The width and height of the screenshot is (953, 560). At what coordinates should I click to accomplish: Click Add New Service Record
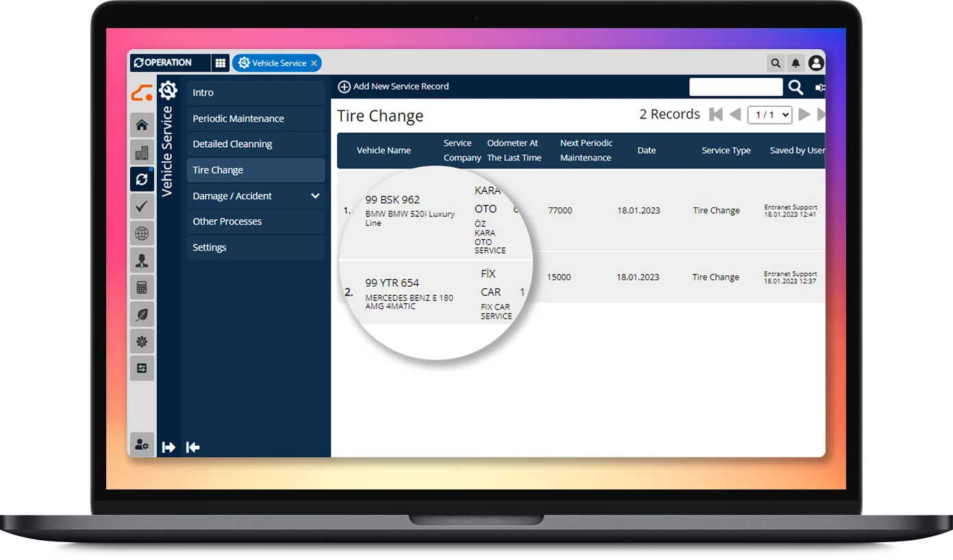393,86
